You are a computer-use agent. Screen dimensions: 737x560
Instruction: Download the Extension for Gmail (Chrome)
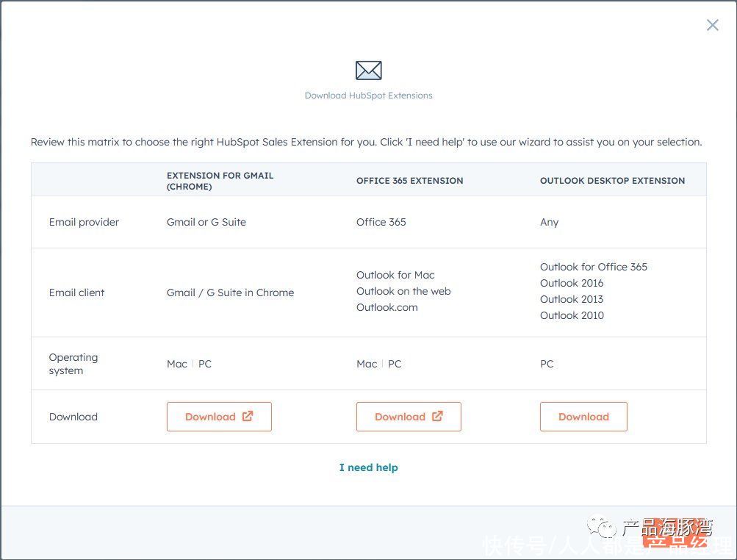[219, 417]
